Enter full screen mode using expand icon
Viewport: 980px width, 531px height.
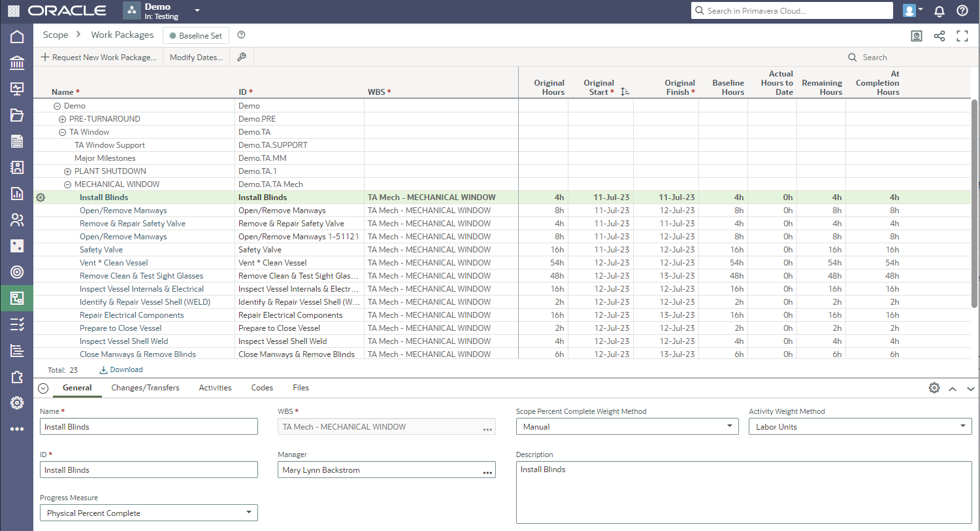tap(962, 37)
